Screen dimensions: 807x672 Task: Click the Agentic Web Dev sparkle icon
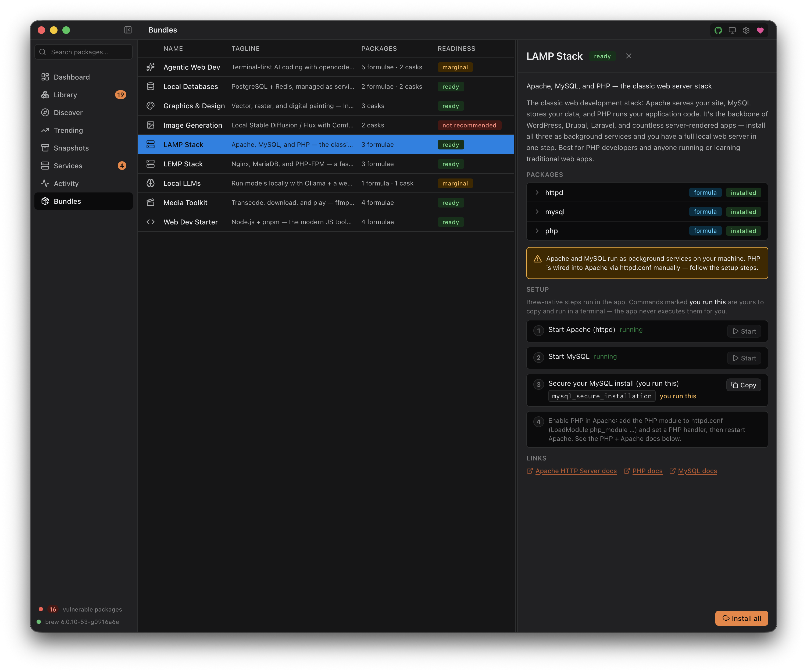coord(151,67)
